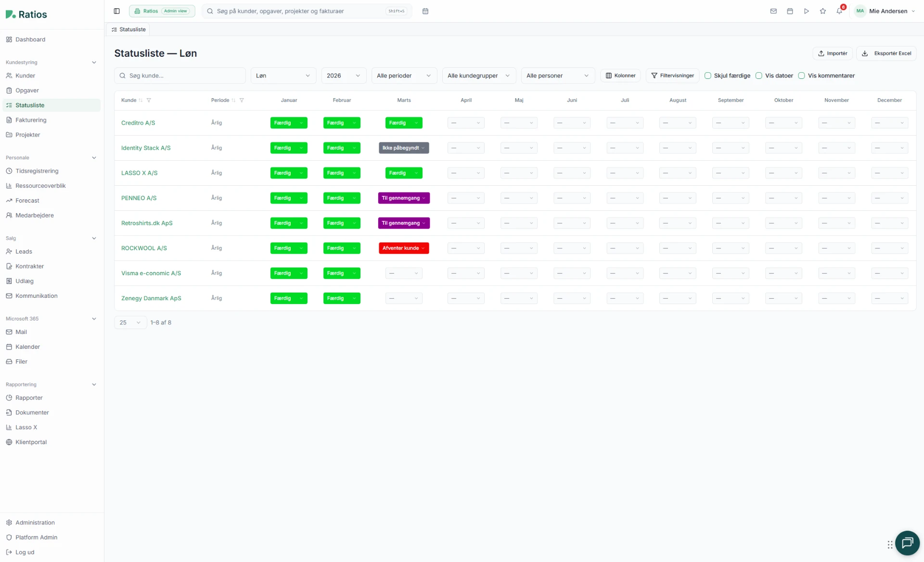Image resolution: width=924 pixels, height=562 pixels.
Task: Click Eksportér Excel button
Action: [886, 53]
